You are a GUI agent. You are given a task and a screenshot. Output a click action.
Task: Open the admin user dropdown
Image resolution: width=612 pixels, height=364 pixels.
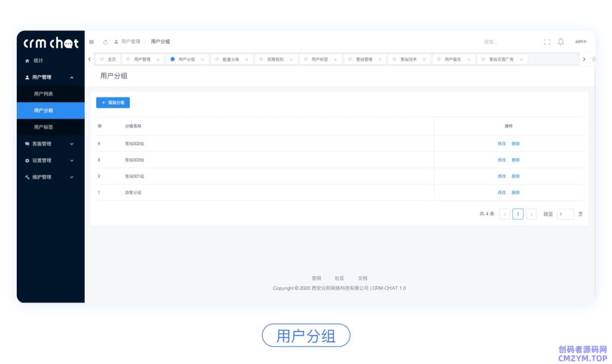coord(581,42)
